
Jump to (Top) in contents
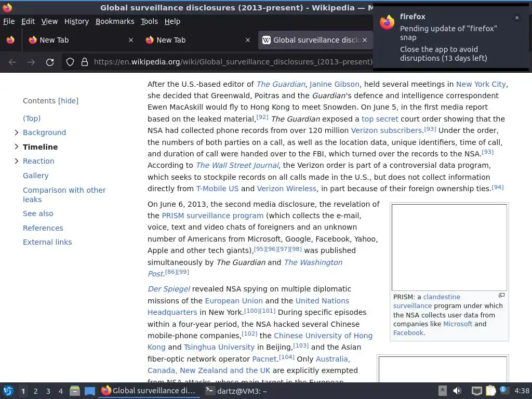point(32,118)
